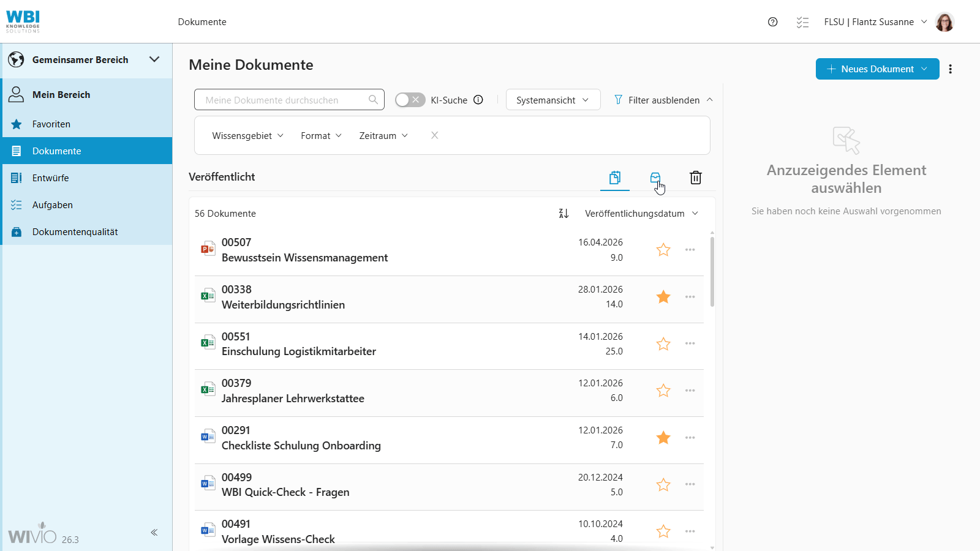The image size is (980, 551).
Task: Click the document list vertical scrollbar
Action: pos(712,271)
